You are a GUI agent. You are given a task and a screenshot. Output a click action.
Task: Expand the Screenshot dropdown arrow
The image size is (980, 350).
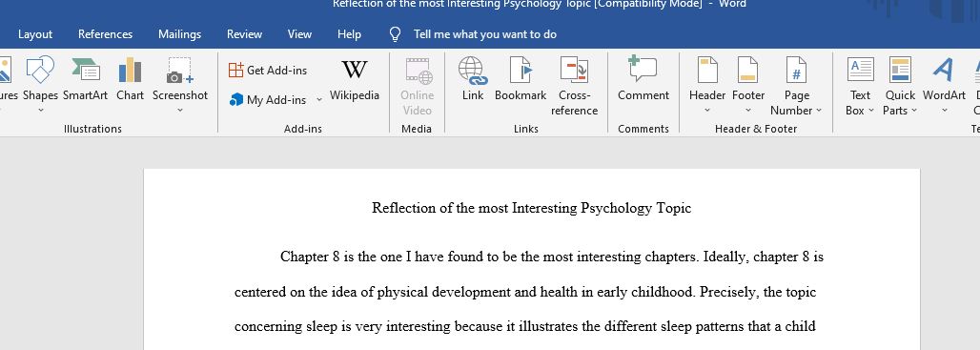pyautogui.click(x=180, y=110)
